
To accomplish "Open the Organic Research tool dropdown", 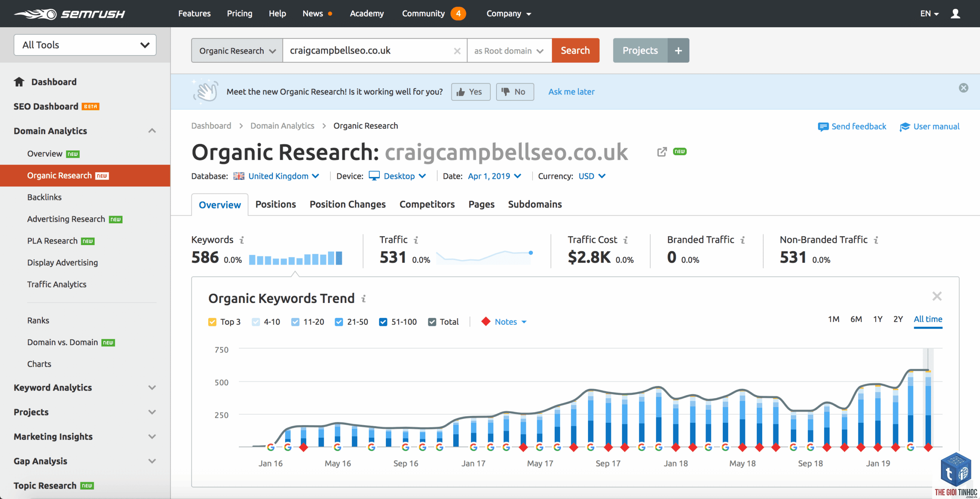I will [237, 51].
